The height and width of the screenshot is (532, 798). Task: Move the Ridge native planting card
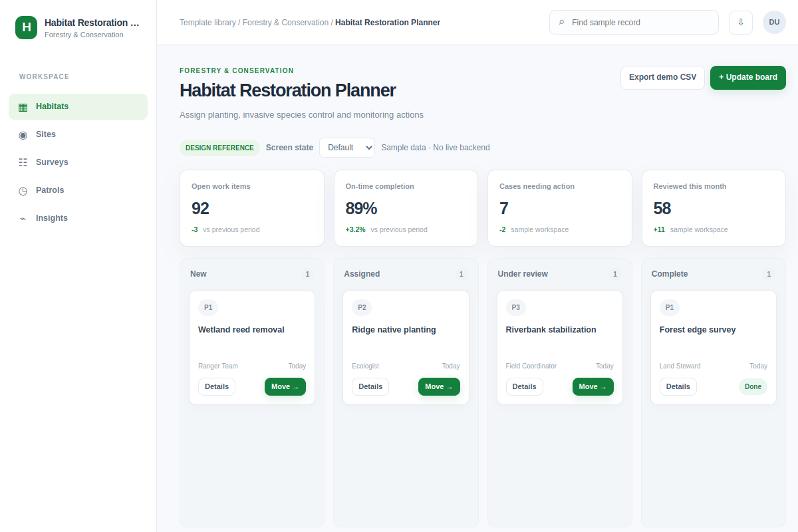(x=439, y=386)
